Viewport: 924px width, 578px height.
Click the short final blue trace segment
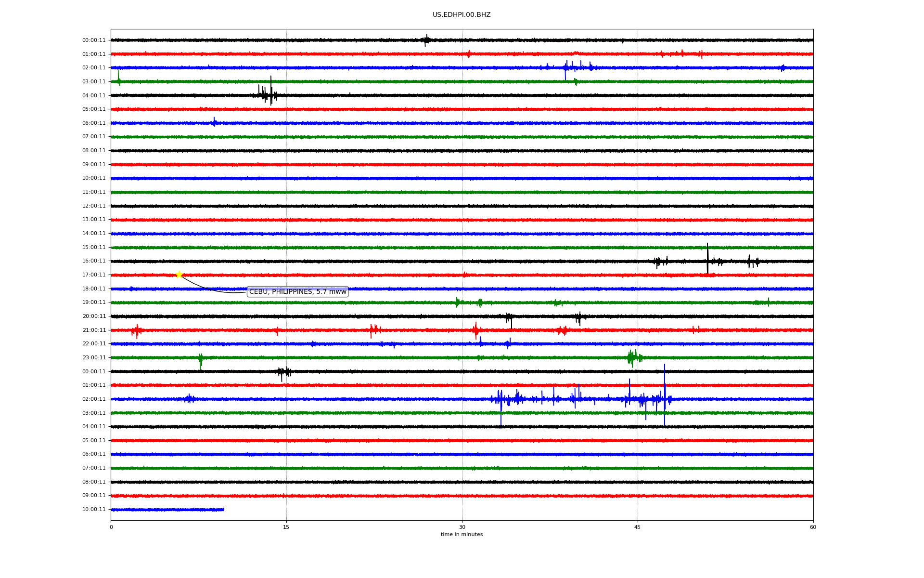[167, 510]
